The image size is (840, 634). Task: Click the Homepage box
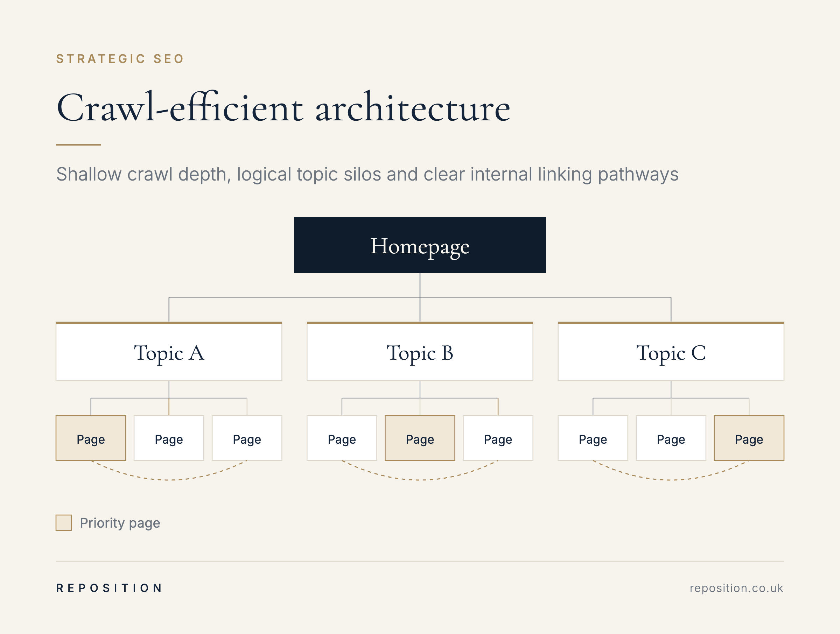click(420, 245)
